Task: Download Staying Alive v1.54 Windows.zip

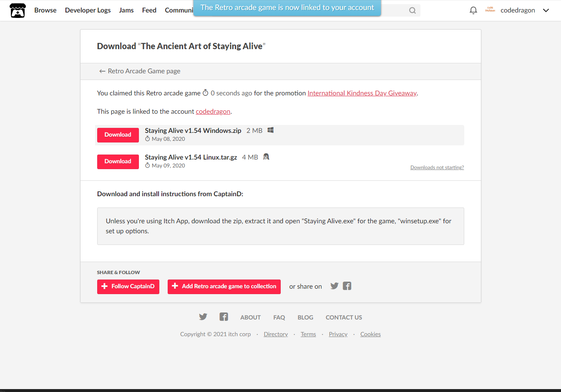Action: click(x=118, y=135)
